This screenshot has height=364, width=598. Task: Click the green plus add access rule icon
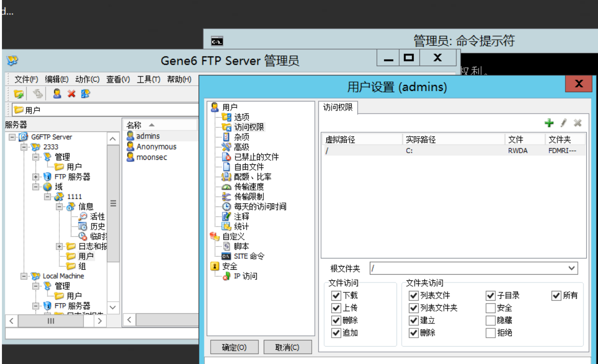coord(549,123)
